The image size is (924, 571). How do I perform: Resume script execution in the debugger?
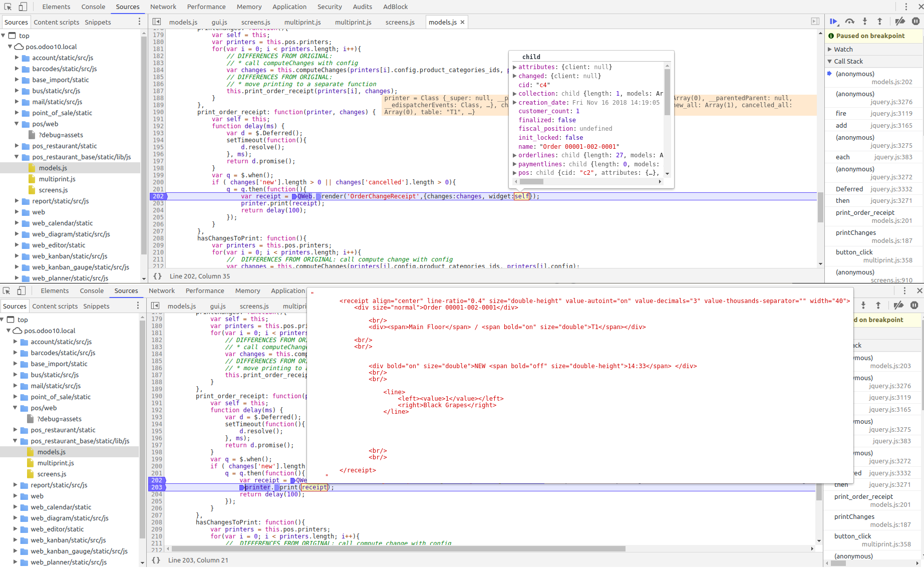[833, 22]
